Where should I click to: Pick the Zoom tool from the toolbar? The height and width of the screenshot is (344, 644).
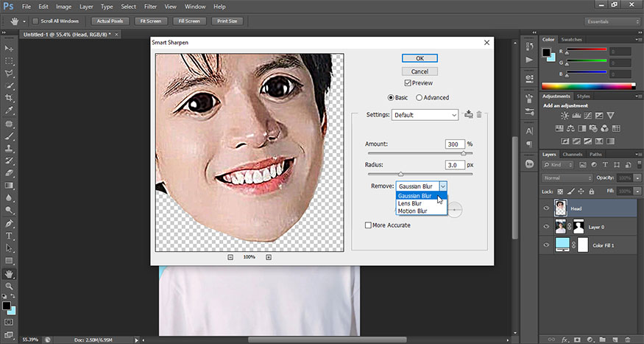(9, 286)
